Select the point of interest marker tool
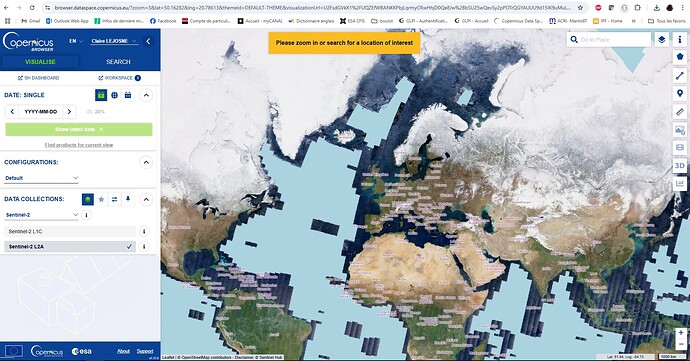 click(x=680, y=93)
